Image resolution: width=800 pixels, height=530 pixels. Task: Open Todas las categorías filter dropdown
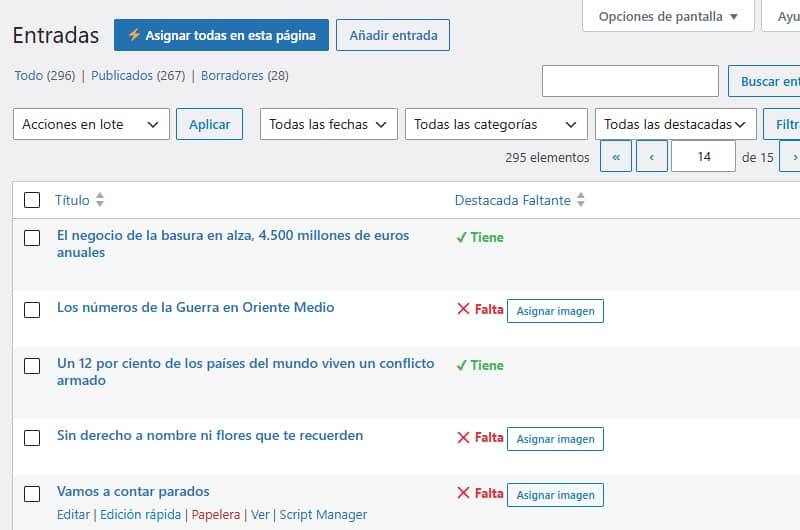[x=496, y=124]
